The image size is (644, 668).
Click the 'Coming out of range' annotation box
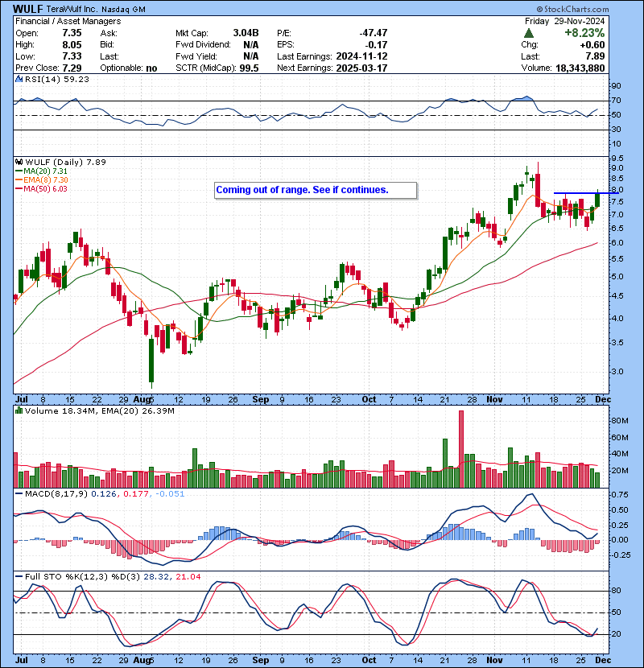[316, 191]
